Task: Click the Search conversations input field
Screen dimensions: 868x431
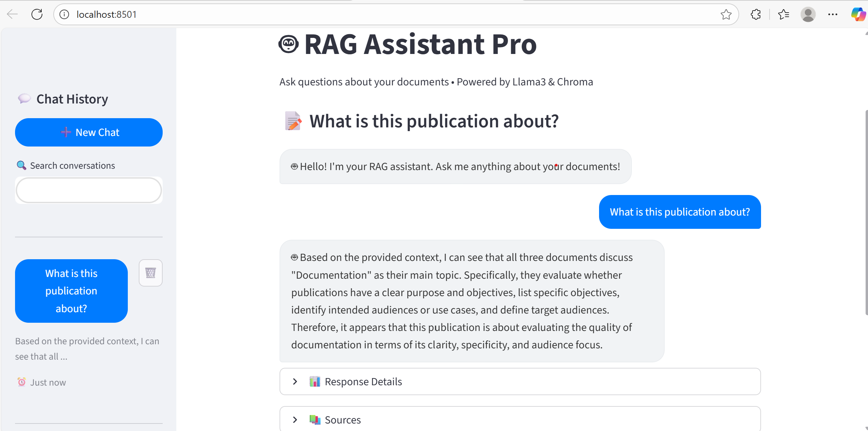Action: coord(89,190)
